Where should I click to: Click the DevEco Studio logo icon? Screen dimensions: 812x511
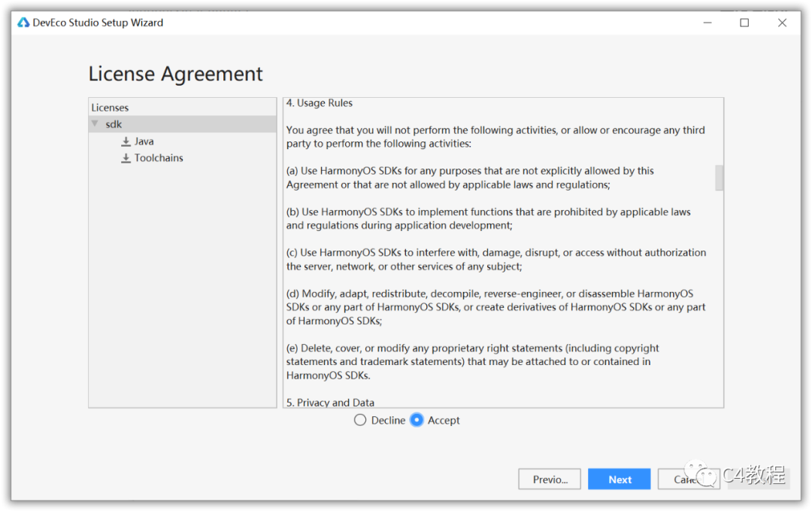click(x=23, y=23)
